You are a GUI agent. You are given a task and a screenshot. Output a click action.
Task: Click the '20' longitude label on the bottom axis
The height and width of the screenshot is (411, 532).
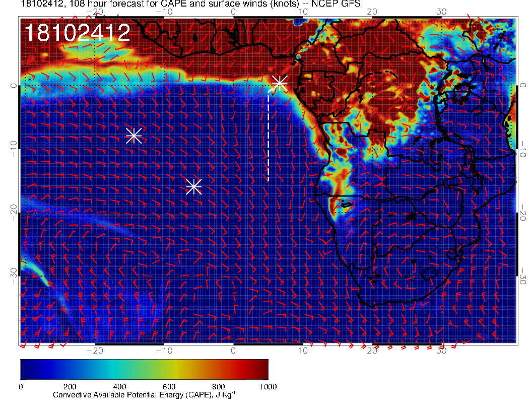coord(372,351)
